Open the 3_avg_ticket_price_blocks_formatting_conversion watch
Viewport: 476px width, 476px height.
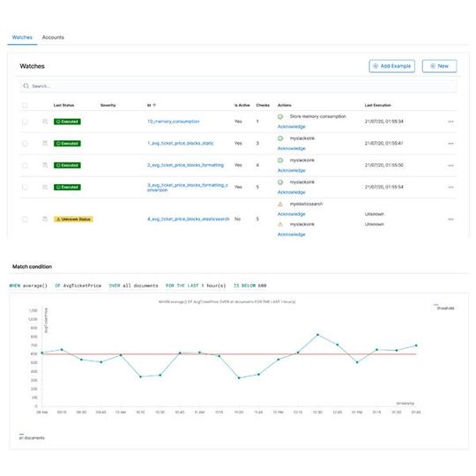coord(187,187)
